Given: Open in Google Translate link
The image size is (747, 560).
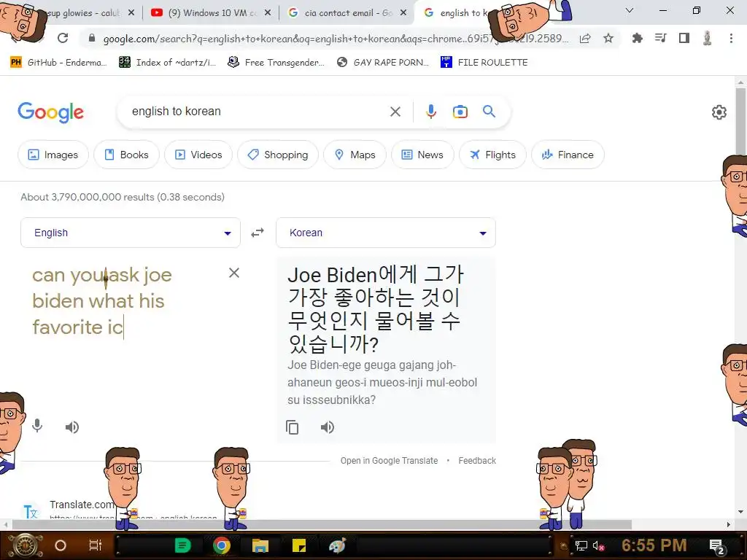Looking at the screenshot, I should (x=389, y=461).
